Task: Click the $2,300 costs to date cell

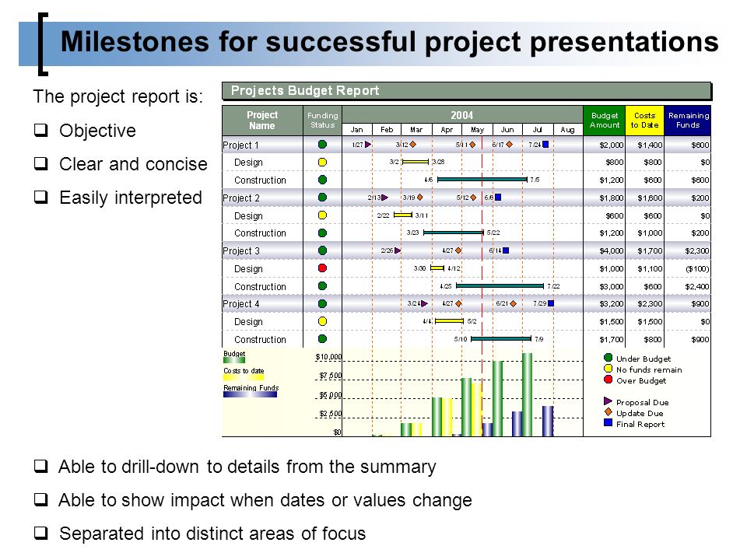Action: click(x=650, y=304)
